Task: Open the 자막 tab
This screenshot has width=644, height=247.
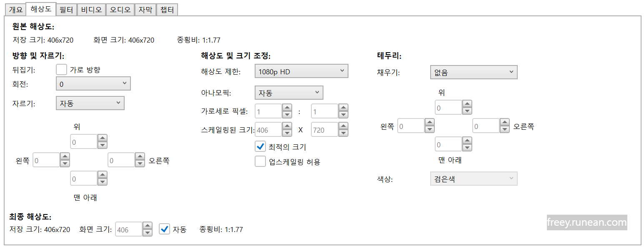Action: (x=145, y=9)
